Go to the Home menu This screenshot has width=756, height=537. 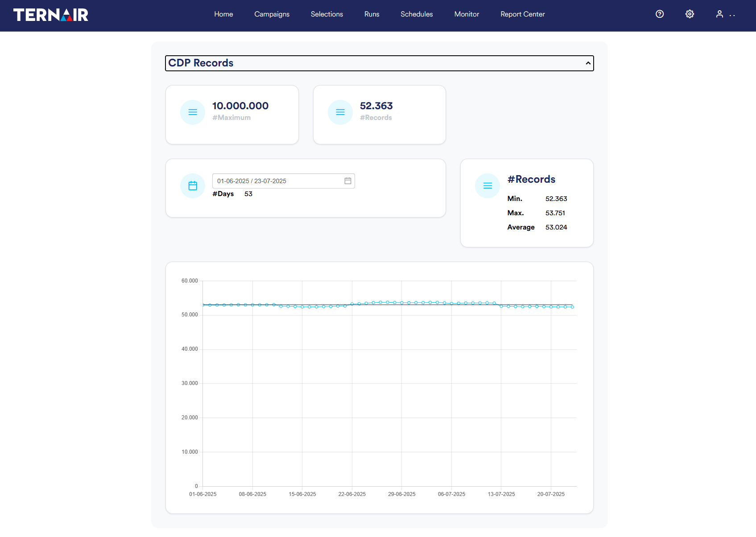pyautogui.click(x=223, y=14)
